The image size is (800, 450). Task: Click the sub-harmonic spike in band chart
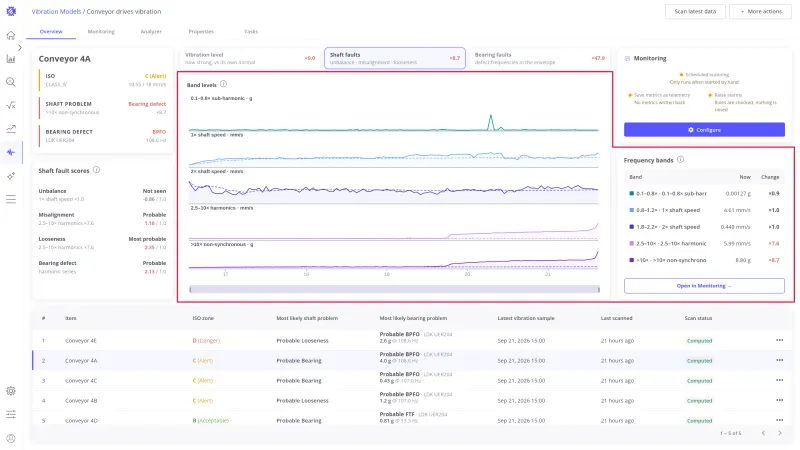tap(491, 121)
